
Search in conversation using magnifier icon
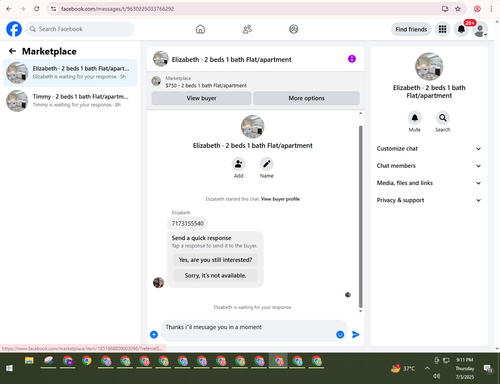click(443, 118)
